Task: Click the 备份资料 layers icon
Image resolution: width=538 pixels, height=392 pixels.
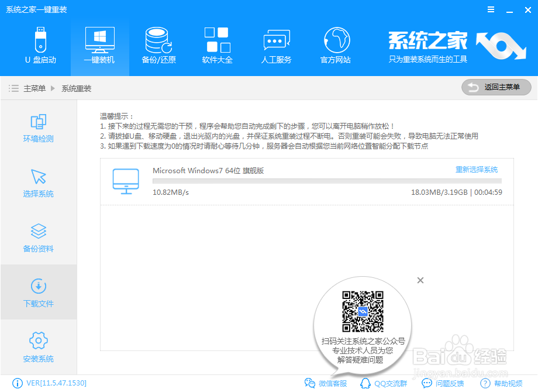Action: (x=39, y=231)
